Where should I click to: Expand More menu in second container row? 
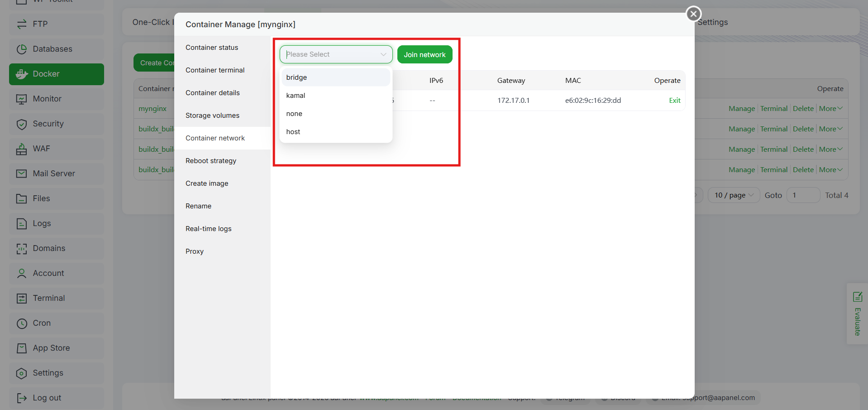(830, 129)
